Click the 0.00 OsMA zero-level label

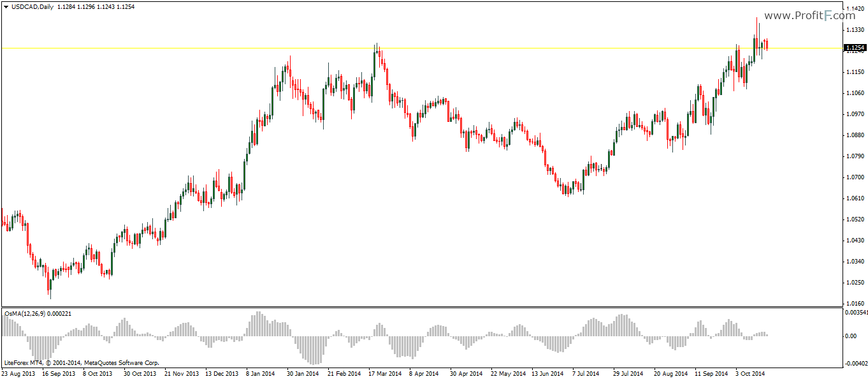click(x=851, y=336)
